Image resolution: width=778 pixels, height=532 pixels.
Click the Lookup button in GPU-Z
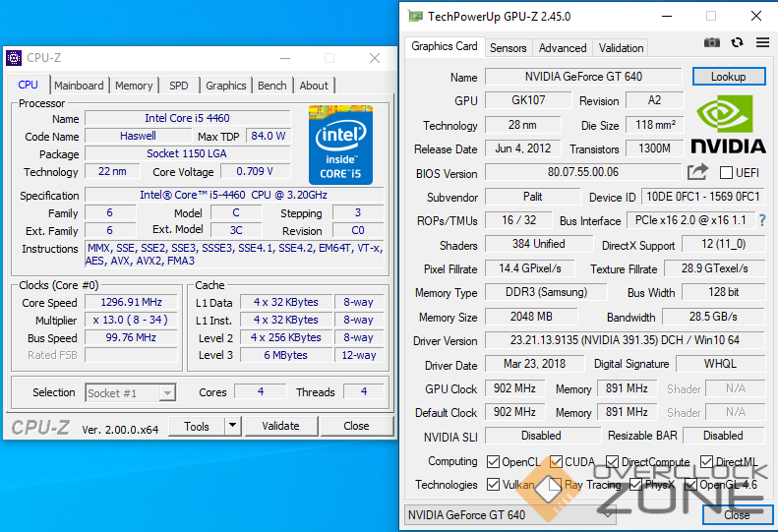point(729,77)
